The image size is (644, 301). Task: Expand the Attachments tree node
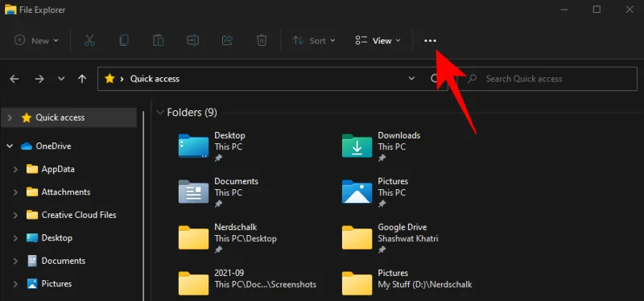pyautogui.click(x=15, y=192)
